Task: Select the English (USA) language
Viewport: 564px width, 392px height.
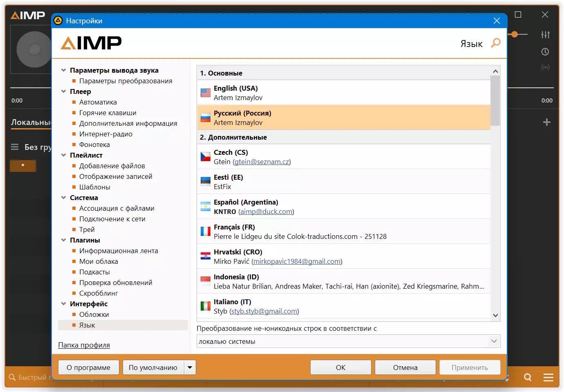Action: [344, 93]
